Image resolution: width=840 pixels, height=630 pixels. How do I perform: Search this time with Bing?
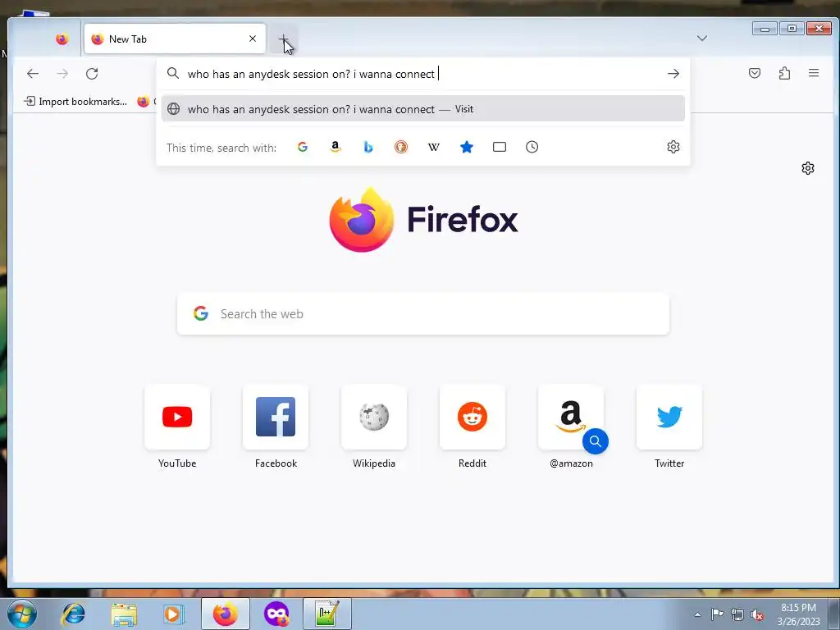(x=368, y=147)
